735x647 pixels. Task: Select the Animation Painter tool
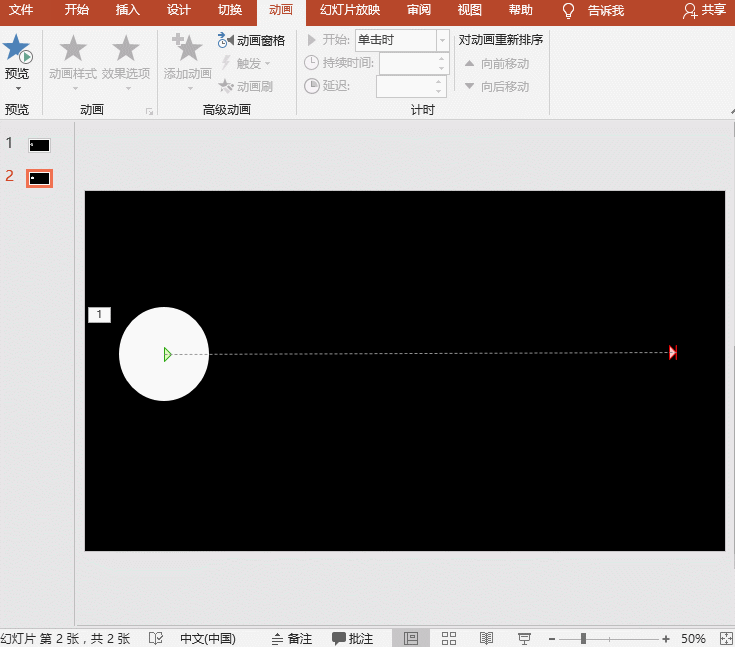point(246,86)
